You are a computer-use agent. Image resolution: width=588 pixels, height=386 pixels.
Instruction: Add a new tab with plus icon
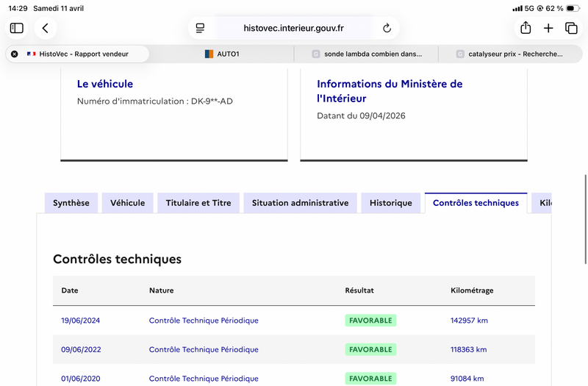click(x=548, y=28)
